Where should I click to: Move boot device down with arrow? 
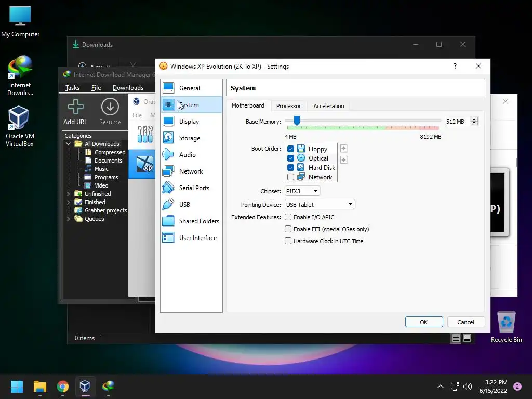tap(343, 160)
